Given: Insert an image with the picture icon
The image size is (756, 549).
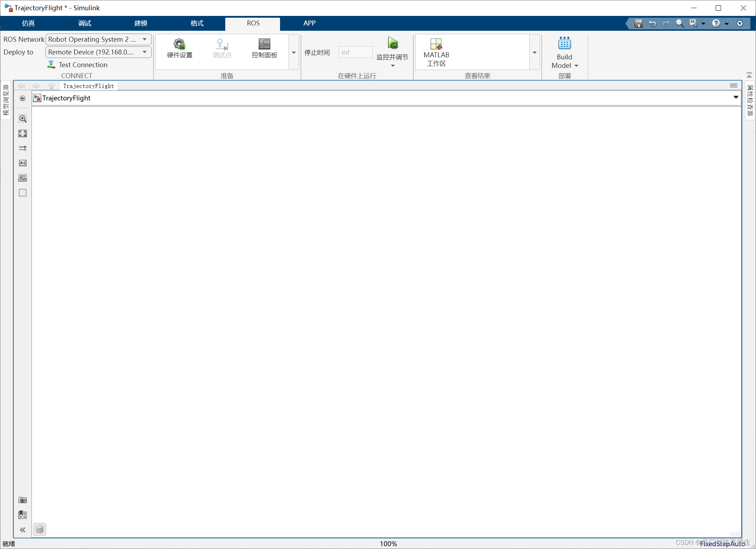Looking at the screenshot, I should (23, 178).
